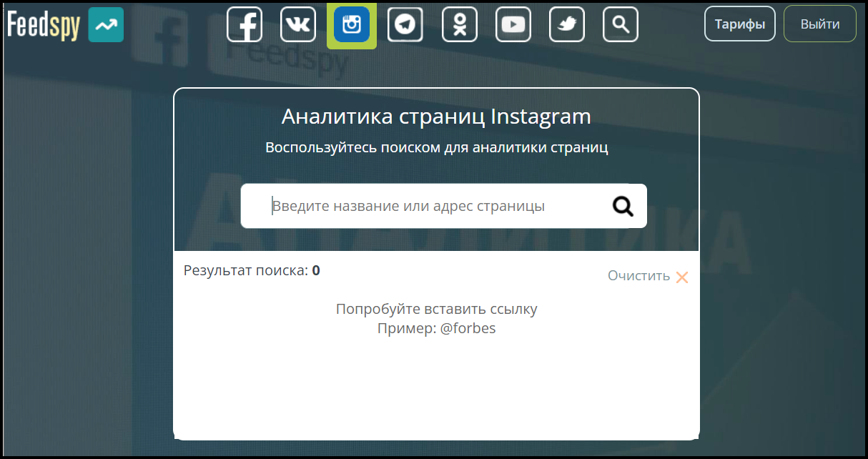This screenshot has width=868, height=459.
Task: Open Telegram analytics section
Action: pos(405,25)
